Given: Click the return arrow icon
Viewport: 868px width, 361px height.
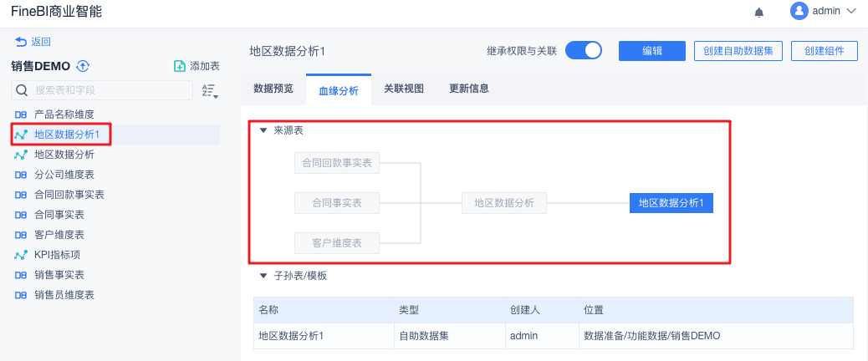Looking at the screenshot, I should (21, 41).
